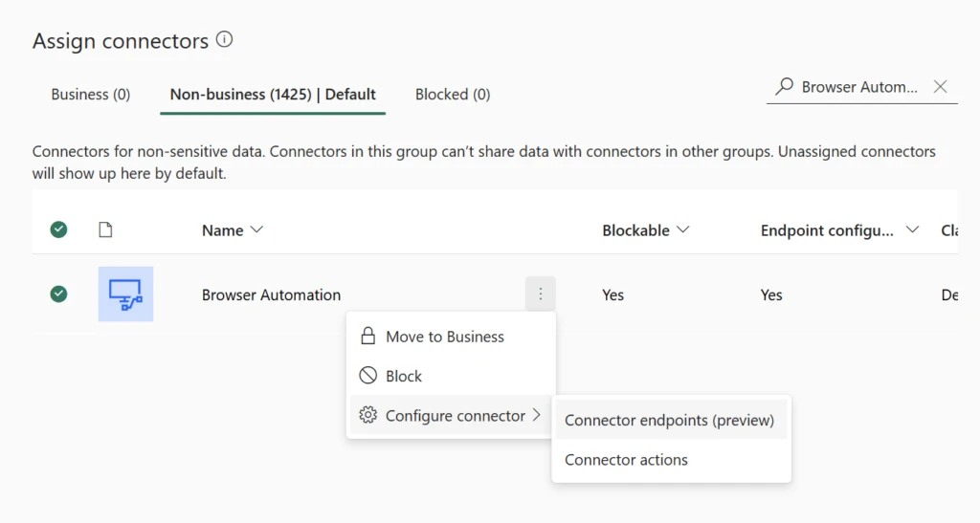The width and height of the screenshot is (980, 523).
Task: Click the info icon beside Assign connectors
Action: pos(224,40)
